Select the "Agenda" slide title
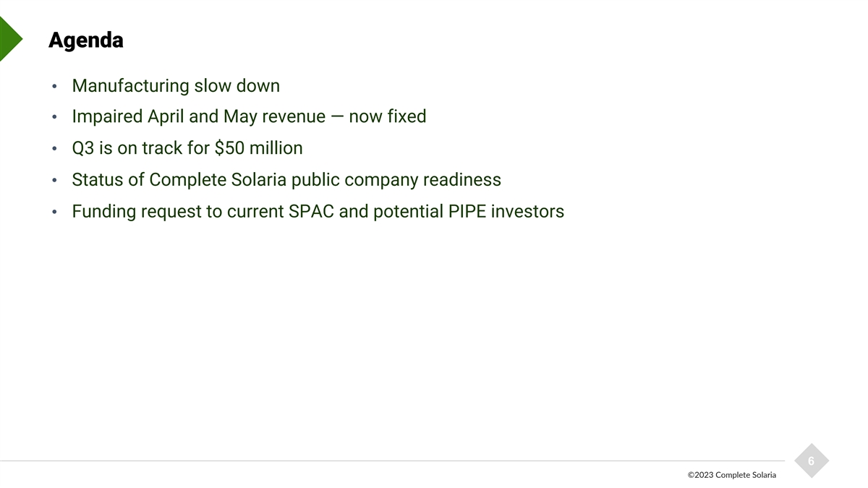The height and width of the screenshot is (488, 868). pyautogui.click(x=85, y=40)
